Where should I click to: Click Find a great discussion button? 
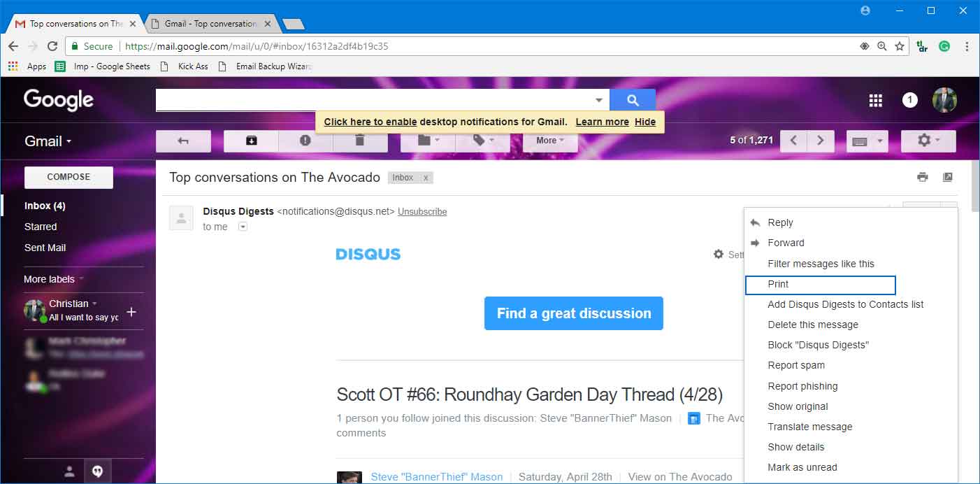click(574, 313)
